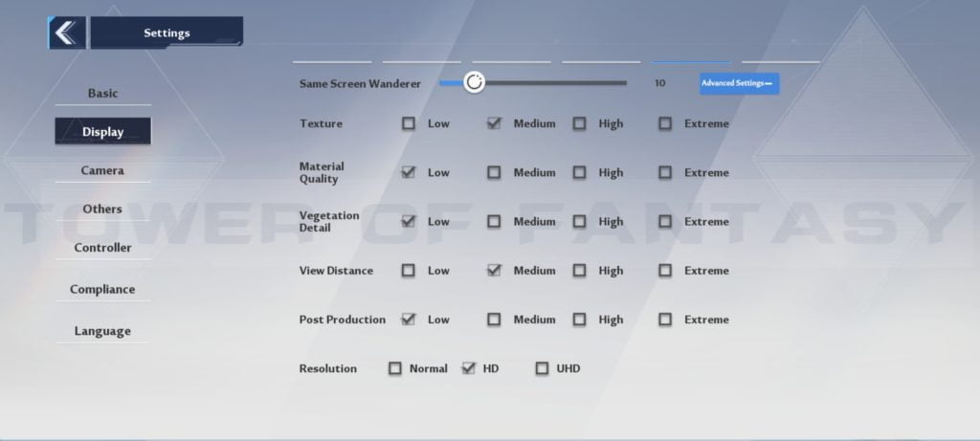This screenshot has height=441, width=980.
Task: Toggle View Distance Medium checkbox
Action: click(494, 271)
